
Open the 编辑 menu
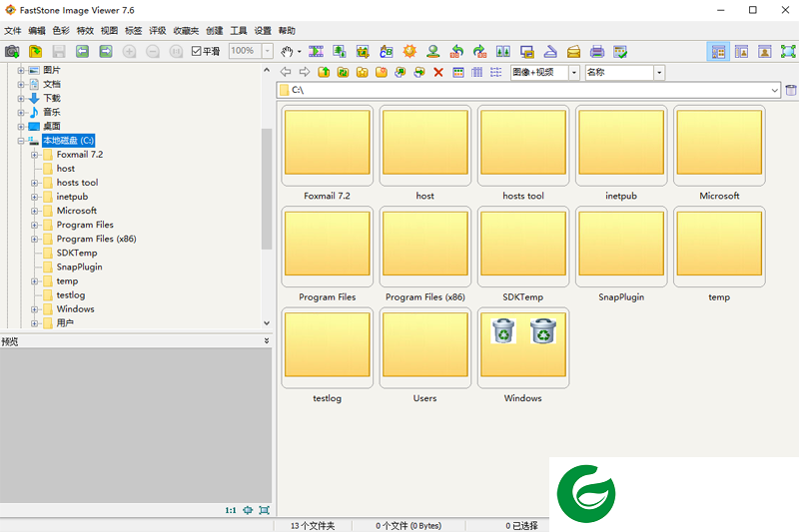tap(37, 31)
